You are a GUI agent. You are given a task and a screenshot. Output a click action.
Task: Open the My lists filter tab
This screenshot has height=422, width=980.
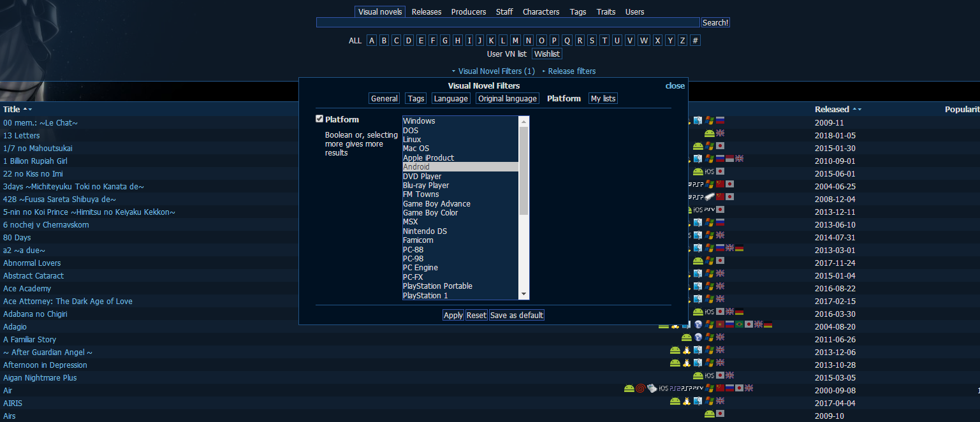click(603, 98)
